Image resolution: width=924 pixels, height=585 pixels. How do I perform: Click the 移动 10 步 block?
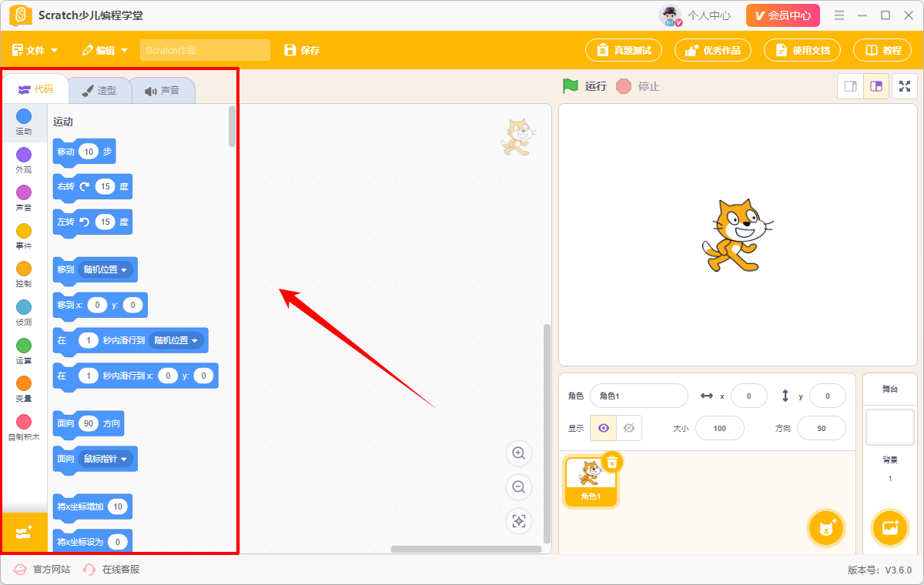pos(84,152)
